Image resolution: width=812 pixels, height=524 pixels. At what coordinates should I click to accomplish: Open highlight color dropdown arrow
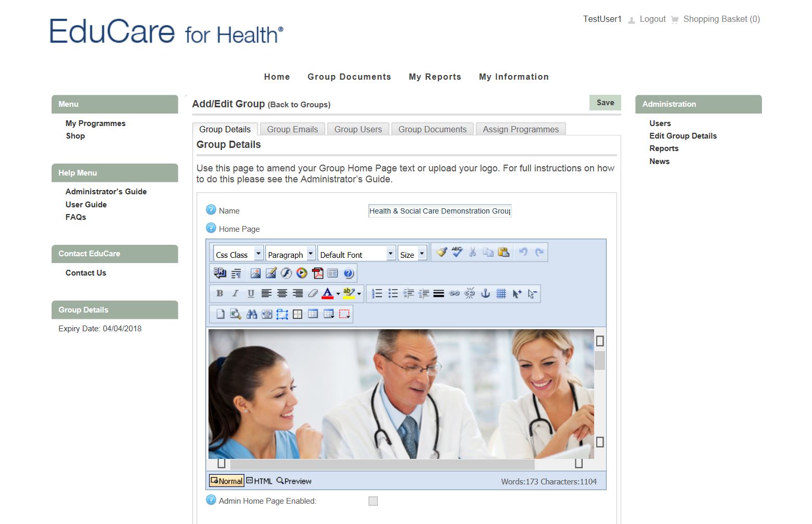point(359,294)
